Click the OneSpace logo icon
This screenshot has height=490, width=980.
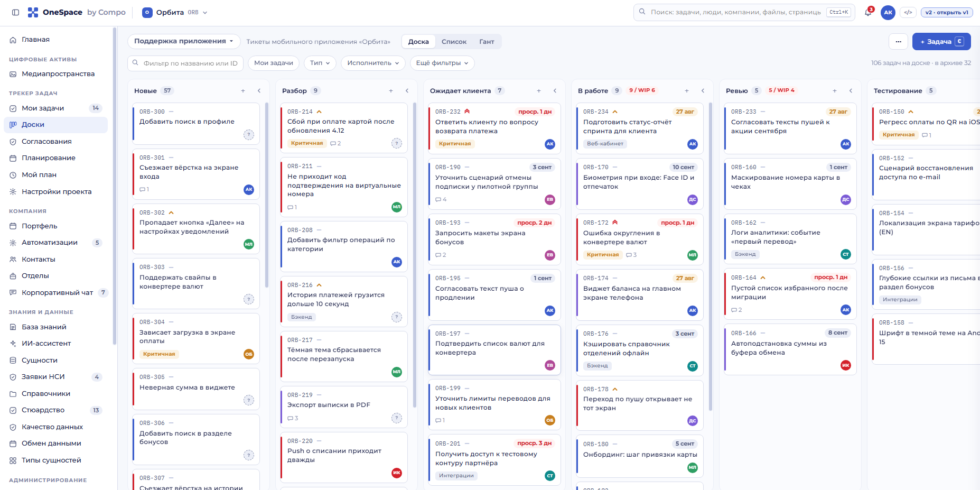[33, 12]
